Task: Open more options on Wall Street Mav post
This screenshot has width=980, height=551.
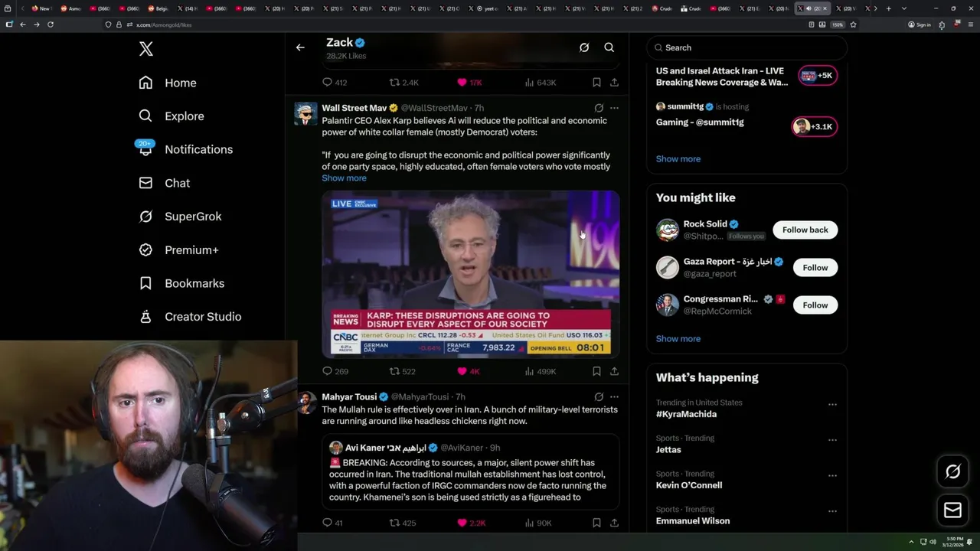Action: tap(614, 108)
